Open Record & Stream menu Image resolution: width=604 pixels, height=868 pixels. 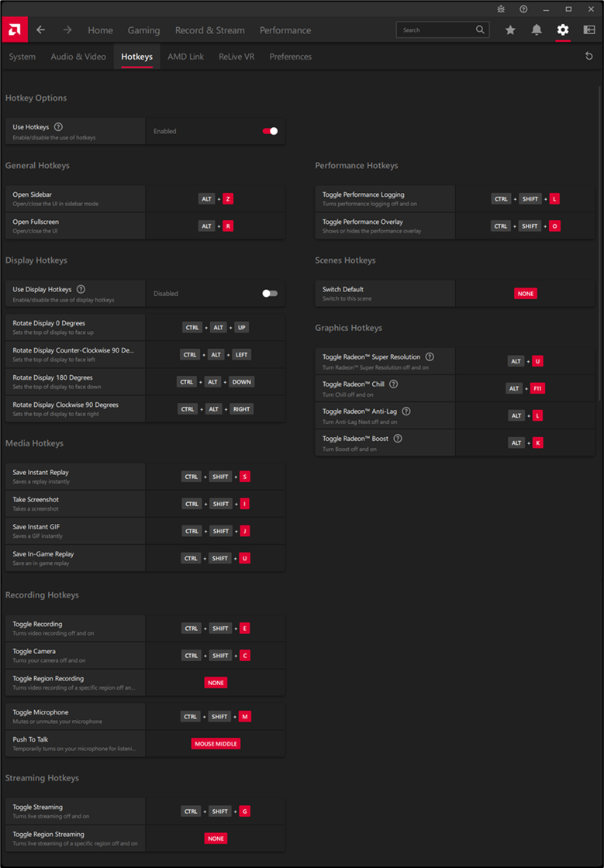[x=210, y=30]
